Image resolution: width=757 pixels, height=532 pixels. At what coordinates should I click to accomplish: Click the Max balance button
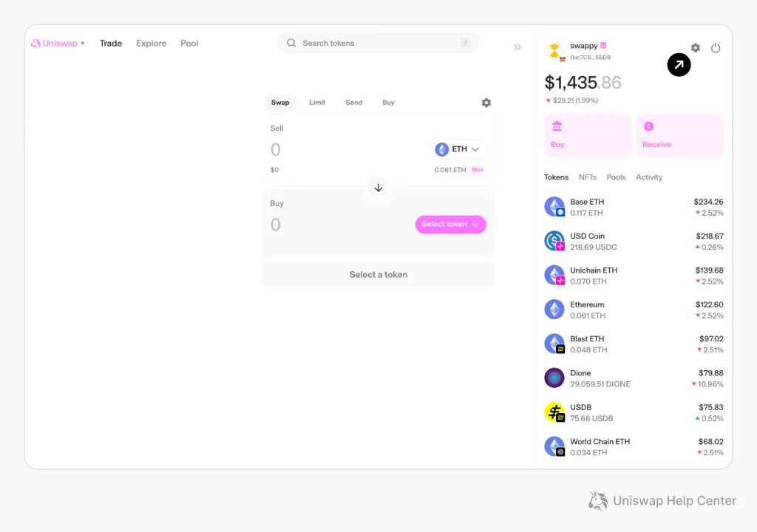click(478, 170)
